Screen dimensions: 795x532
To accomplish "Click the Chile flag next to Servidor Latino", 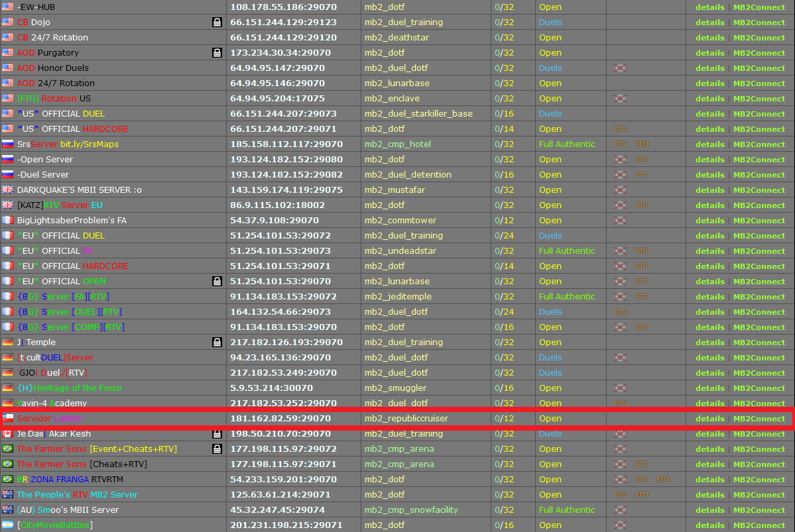I will [x=7, y=419].
